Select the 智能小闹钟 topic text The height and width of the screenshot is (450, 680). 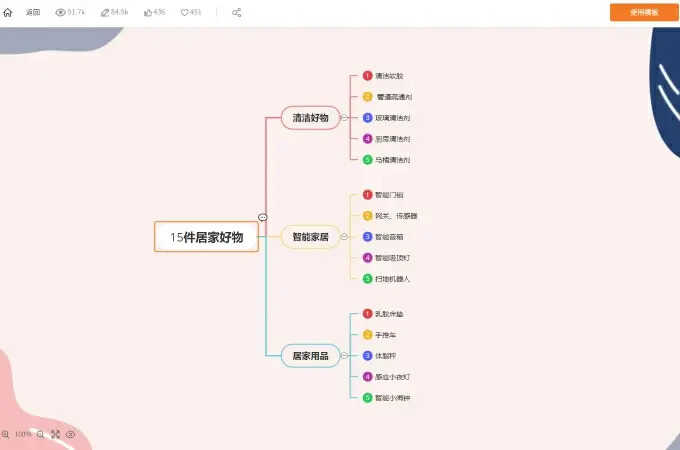click(x=392, y=398)
